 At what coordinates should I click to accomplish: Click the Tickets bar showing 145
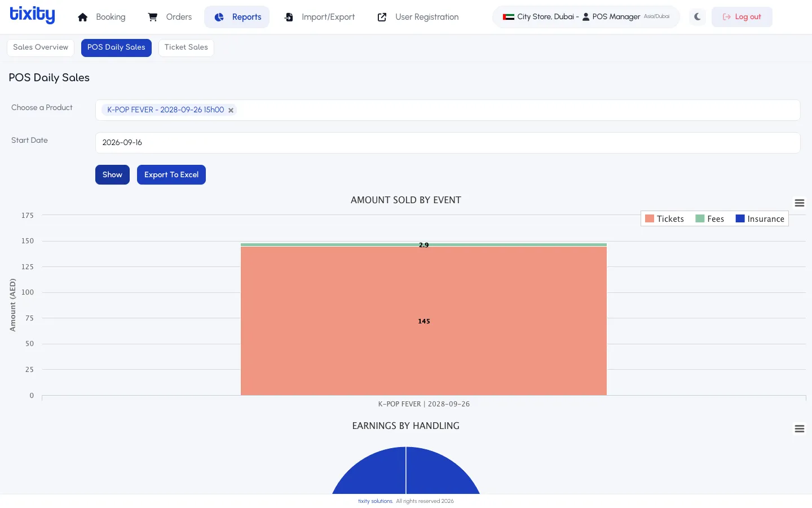pos(423,321)
